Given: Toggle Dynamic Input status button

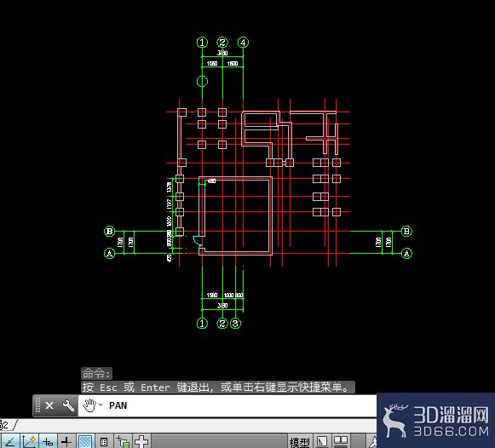Looking at the screenshot, I should pyautogui.click(x=48, y=442).
